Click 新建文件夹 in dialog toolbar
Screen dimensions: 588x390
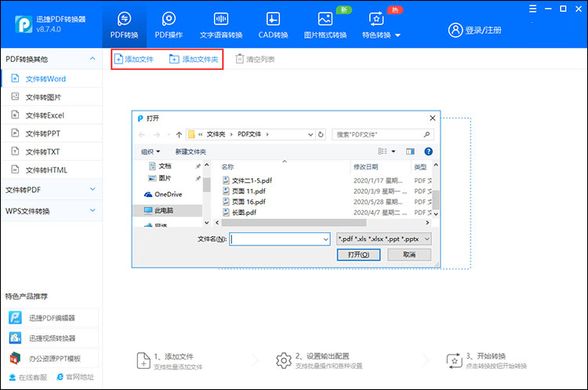[x=191, y=151]
